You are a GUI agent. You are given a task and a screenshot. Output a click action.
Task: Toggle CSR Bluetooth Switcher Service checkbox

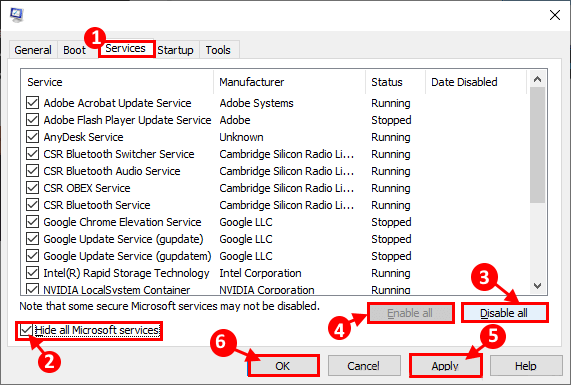click(x=32, y=154)
